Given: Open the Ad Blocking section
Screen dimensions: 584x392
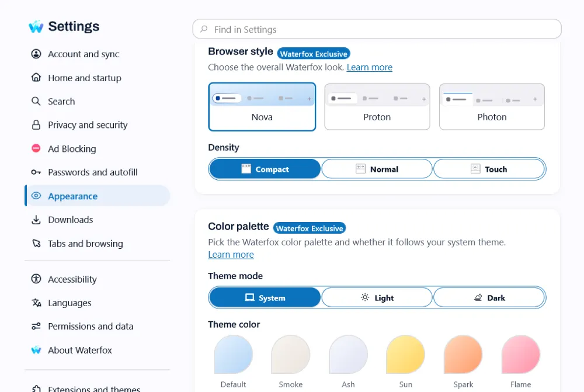Looking at the screenshot, I should click(98, 148).
